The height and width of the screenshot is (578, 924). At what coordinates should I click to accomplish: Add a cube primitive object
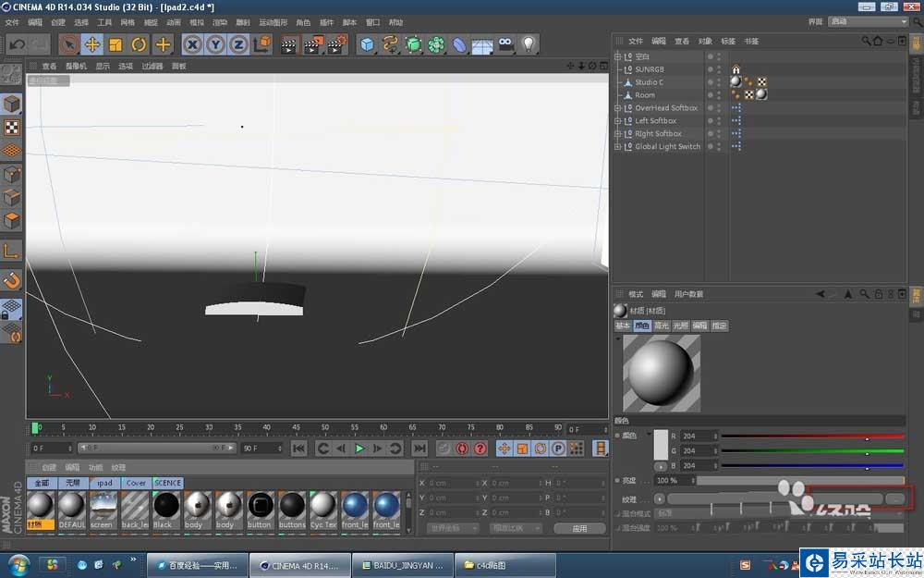click(368, 43)
